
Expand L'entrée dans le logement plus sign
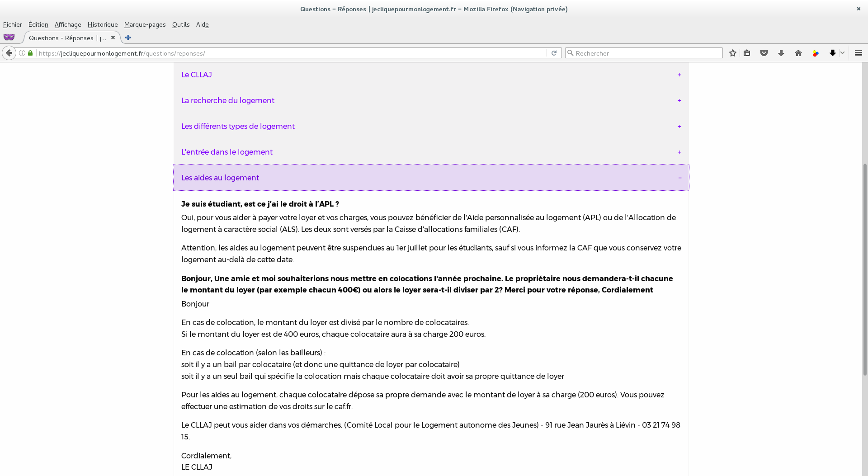679,152
